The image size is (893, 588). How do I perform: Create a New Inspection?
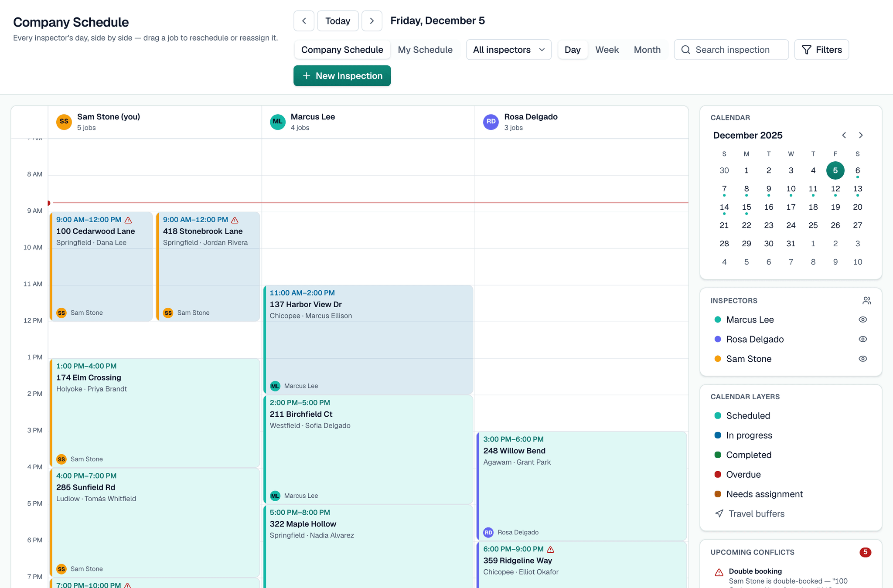(342, 76)
